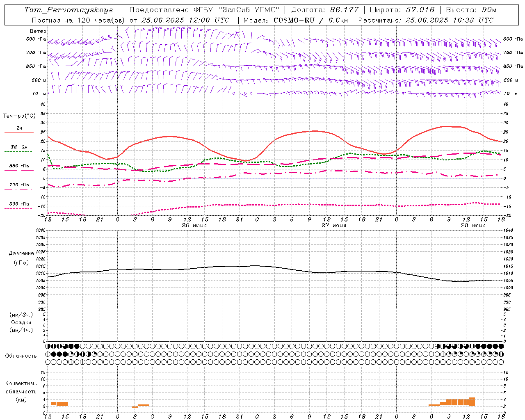Screen dimensions: 525x420
Task: Click the model name COSMO-RU / 6.6км
Action: coord(311,20)
